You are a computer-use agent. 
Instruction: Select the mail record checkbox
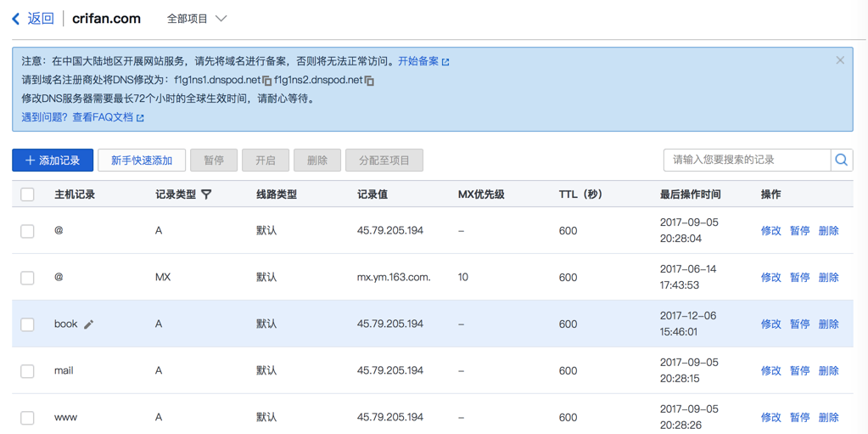tap(27, 371)
